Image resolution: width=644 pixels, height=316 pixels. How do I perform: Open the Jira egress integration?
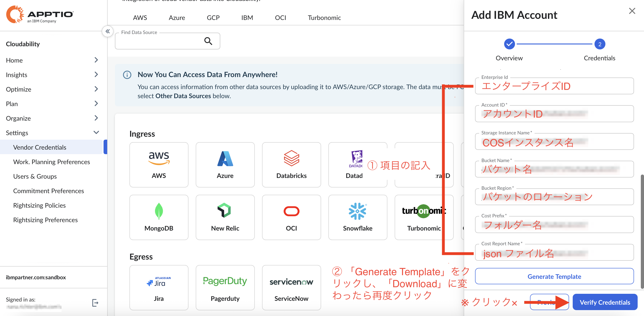tap(159, 287)
